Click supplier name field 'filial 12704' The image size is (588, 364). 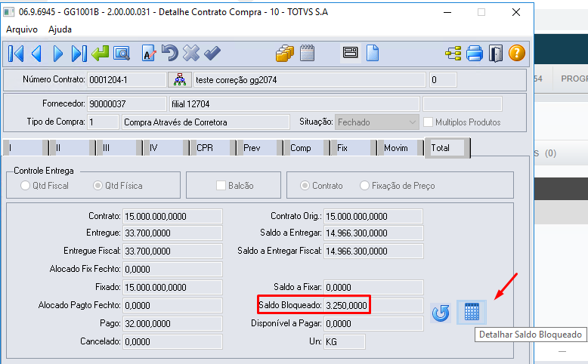[x=294, y=104]
